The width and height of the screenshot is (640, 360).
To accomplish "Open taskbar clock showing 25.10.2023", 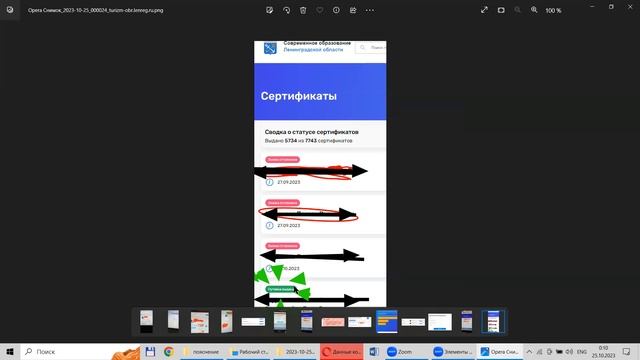I will 603,351.
